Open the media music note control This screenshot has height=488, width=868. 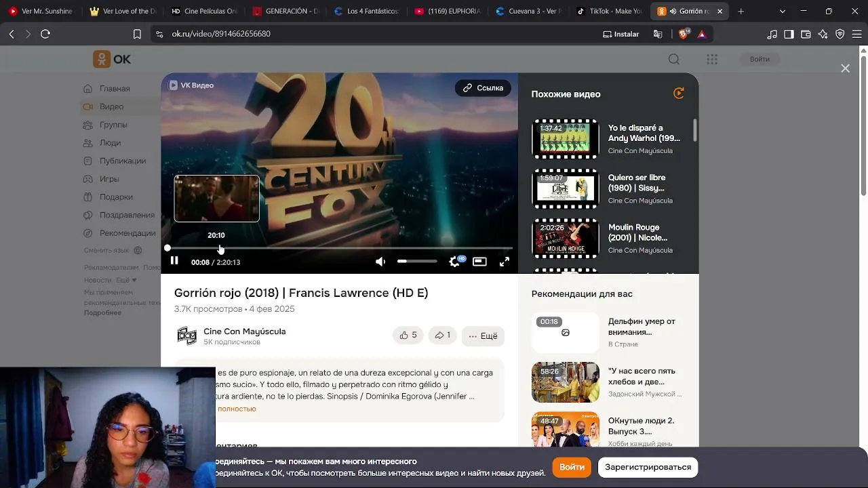tap(772, 34)
